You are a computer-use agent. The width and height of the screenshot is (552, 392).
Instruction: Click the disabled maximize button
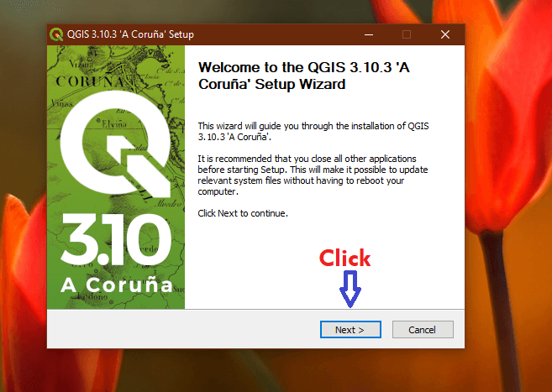407,34
